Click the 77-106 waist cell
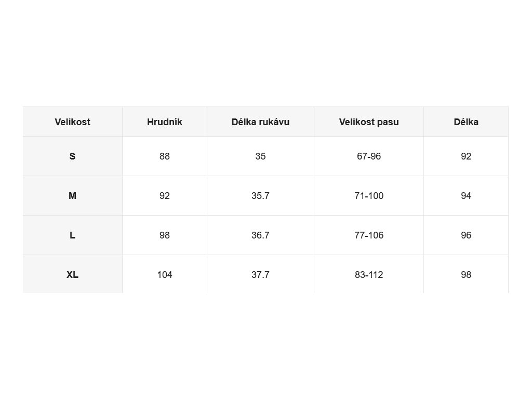Image resolution: width=532 pixels, height=399 pixels. coord(369,235)
